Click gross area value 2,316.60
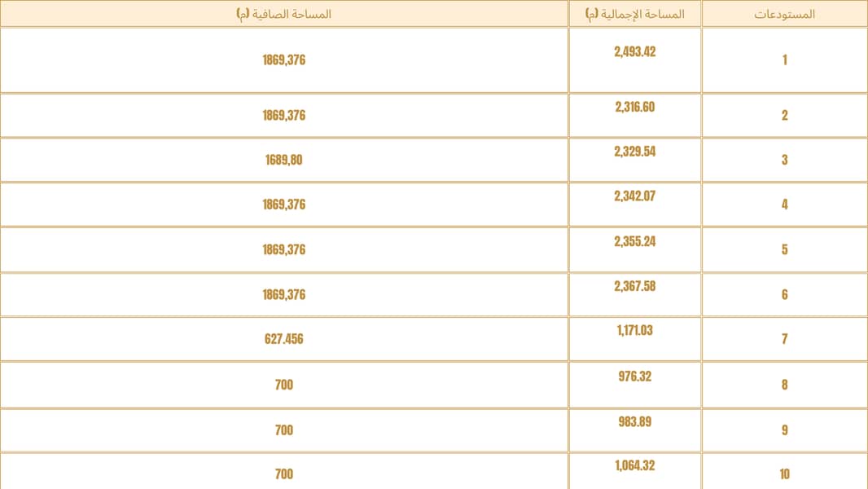Screen dimensions: 868x489 (635, 107)
